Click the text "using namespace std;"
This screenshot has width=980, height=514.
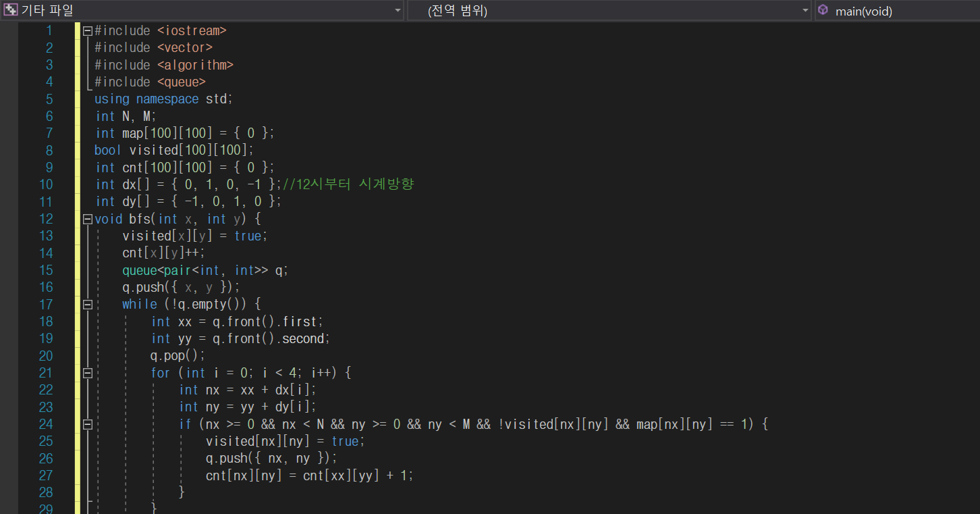pyautogui.click(x=163, y=99)
